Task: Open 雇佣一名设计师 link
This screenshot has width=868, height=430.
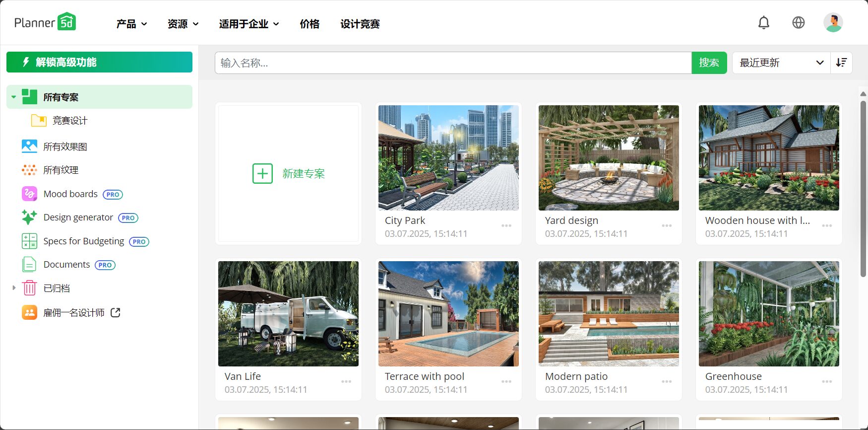Action: pyautogui.click(x=74, y=312)
